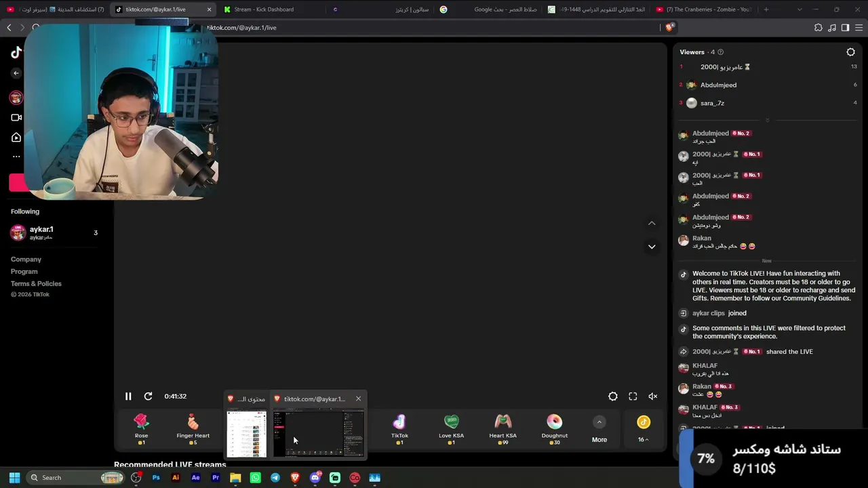Viewport: 868px width, 488px height.
Task: Open After Effects from the taskbar
Action: tap(196, 478)
